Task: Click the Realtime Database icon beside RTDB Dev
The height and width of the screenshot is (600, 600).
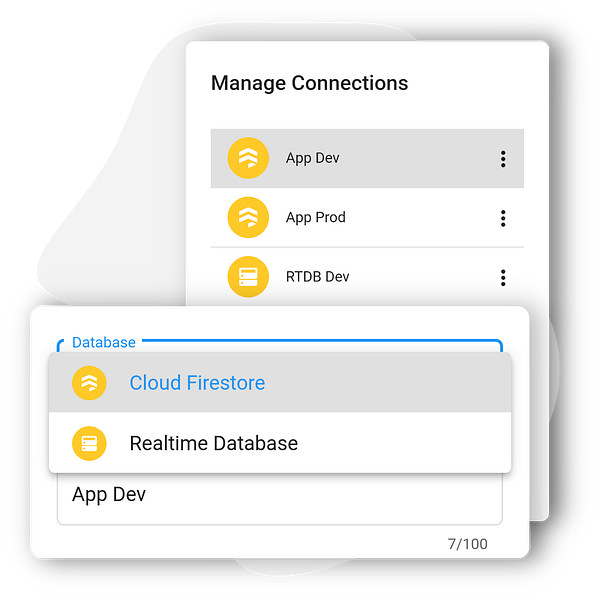Action: click(248, 277)
